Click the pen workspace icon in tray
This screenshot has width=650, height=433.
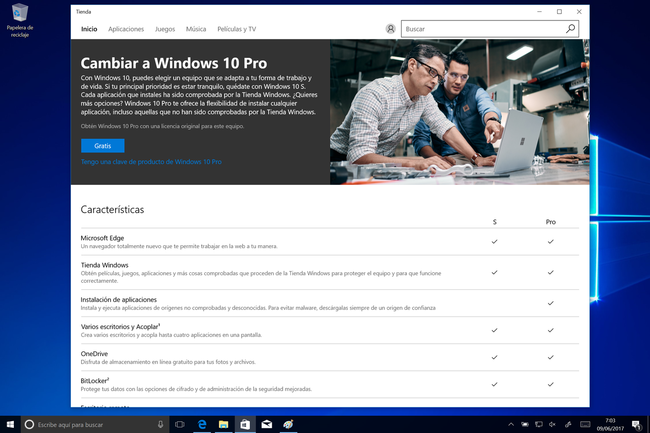tap(568, 424)
